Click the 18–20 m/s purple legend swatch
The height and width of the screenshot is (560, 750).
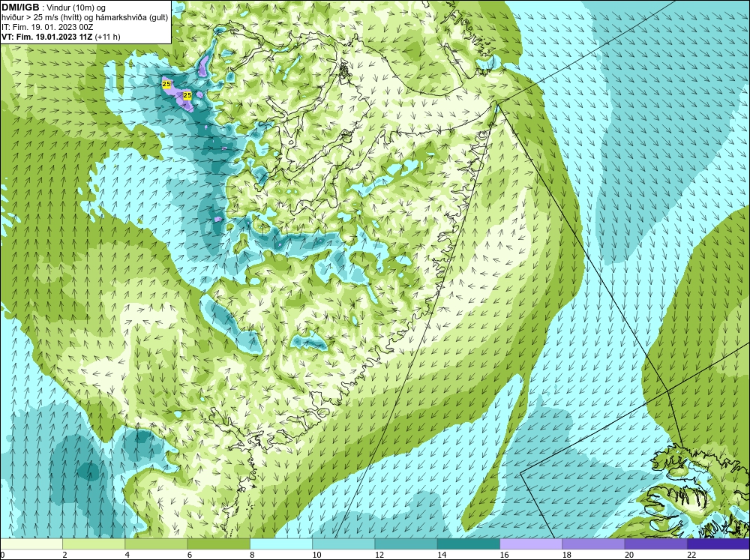coord(593,544)
